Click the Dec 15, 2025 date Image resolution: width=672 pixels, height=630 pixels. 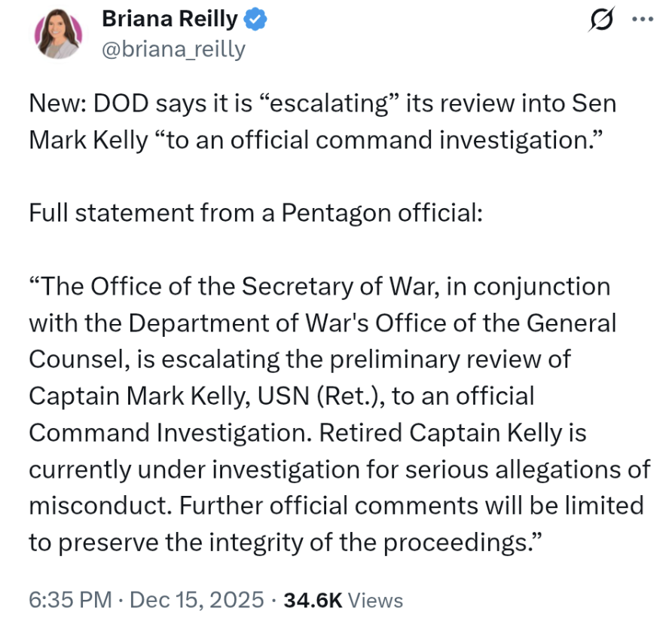pos(197,600)
